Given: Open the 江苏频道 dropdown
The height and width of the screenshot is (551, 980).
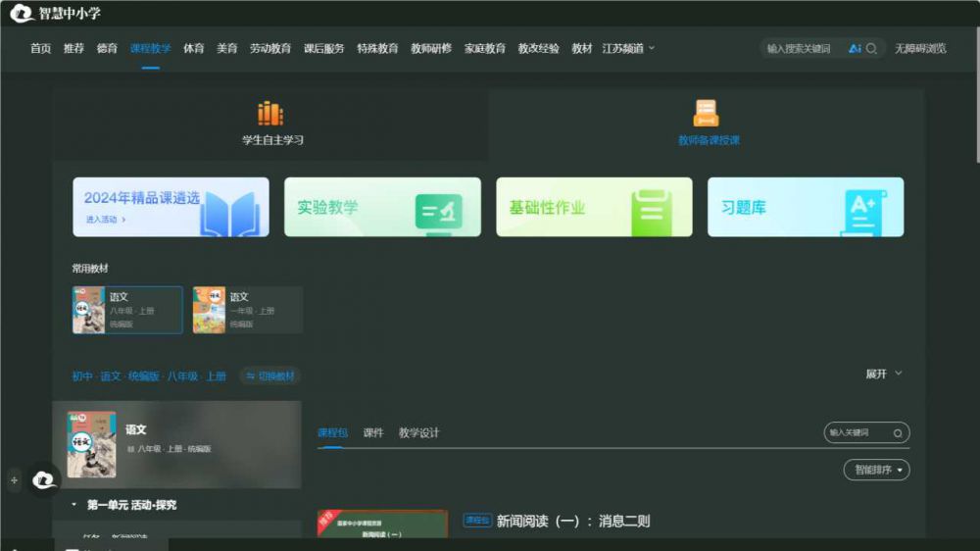Looking at the screenshot, I should [627, 48].
